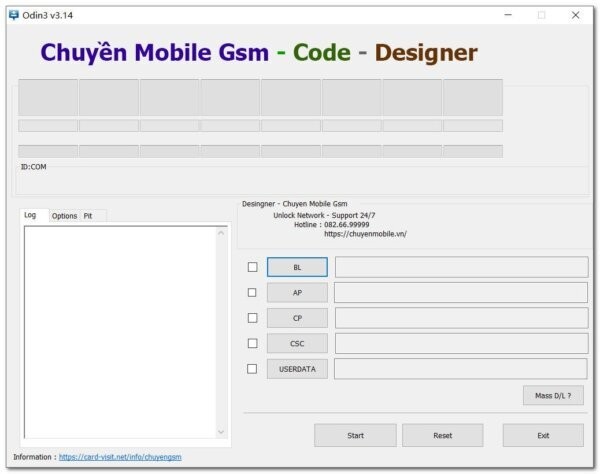Image resolution: width=600 pixels, height=474 pixels.
Task: Click the BL file path field
Action: [461, 267]
